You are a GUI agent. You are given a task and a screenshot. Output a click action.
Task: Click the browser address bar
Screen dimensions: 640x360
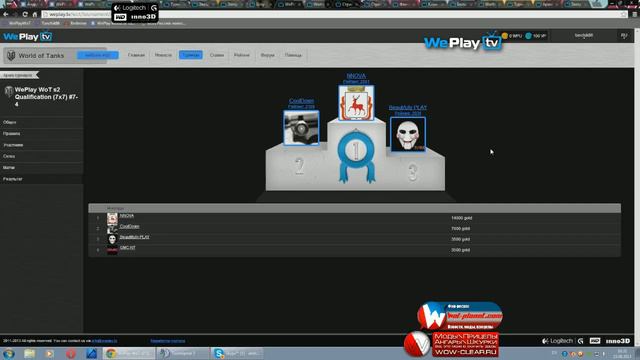(335, 14)
